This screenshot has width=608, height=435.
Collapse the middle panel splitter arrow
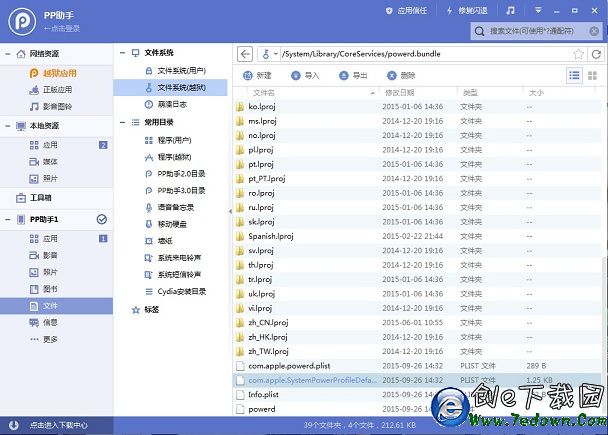(230, 212)
